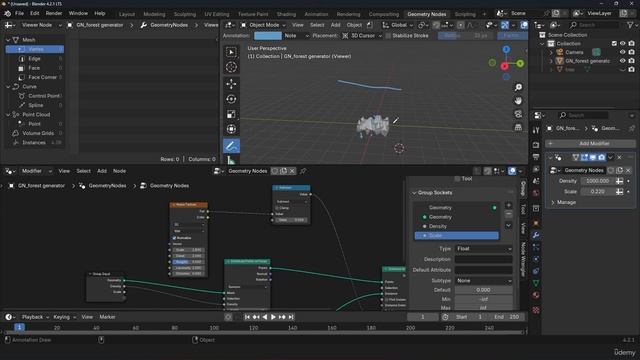This screenshot has width=640, height=360.
Task: Add socket with plus in Group Sockets
Action: pyautogui.click(x=509, y=205)
